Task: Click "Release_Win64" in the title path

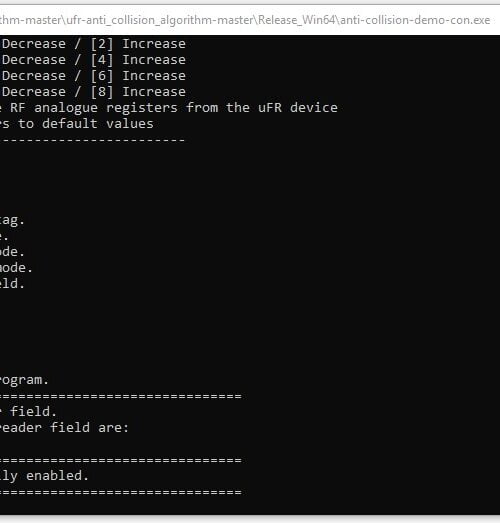Action: (x=297, y=20)
